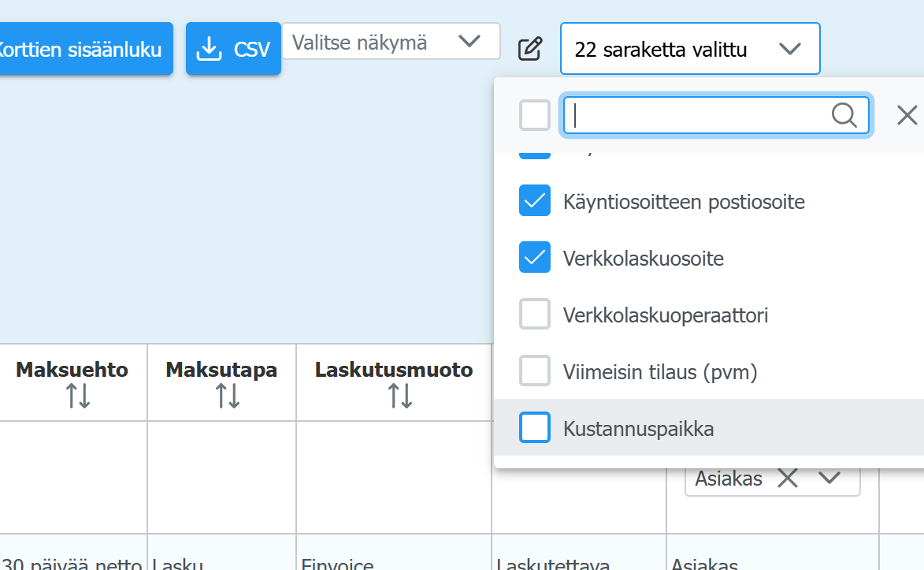Select the Kustannuspaikka list option
924x570 pixels.
tap(638, 429)
